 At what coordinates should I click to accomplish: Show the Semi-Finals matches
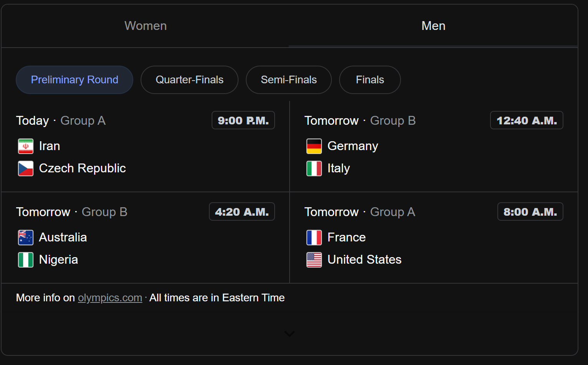(x=288, y=80)
